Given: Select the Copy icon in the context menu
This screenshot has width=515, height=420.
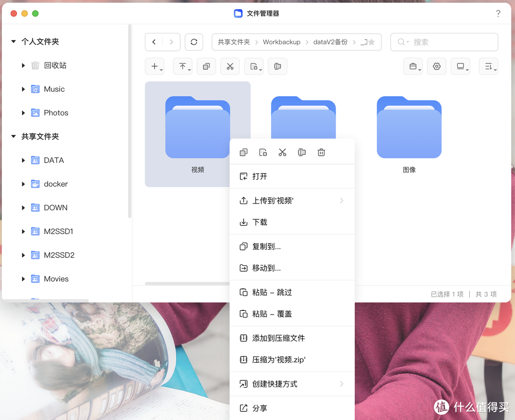Looking at the screenshot, I should point(244,152).
